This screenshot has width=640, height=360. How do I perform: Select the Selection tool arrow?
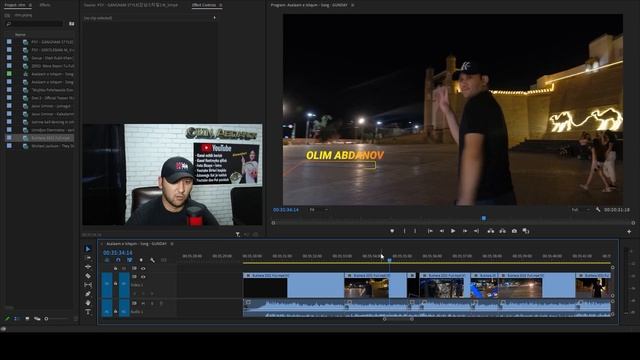coord(88,249)
